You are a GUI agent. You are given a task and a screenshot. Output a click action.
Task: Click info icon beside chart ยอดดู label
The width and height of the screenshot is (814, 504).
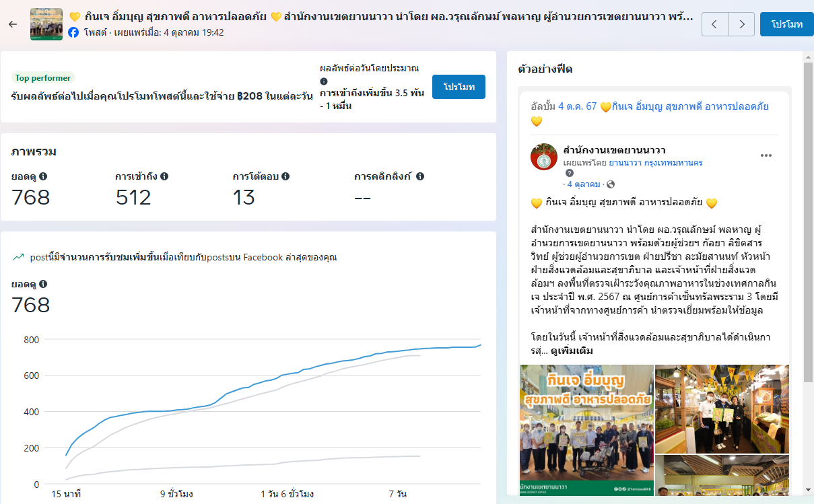[43, 284]
